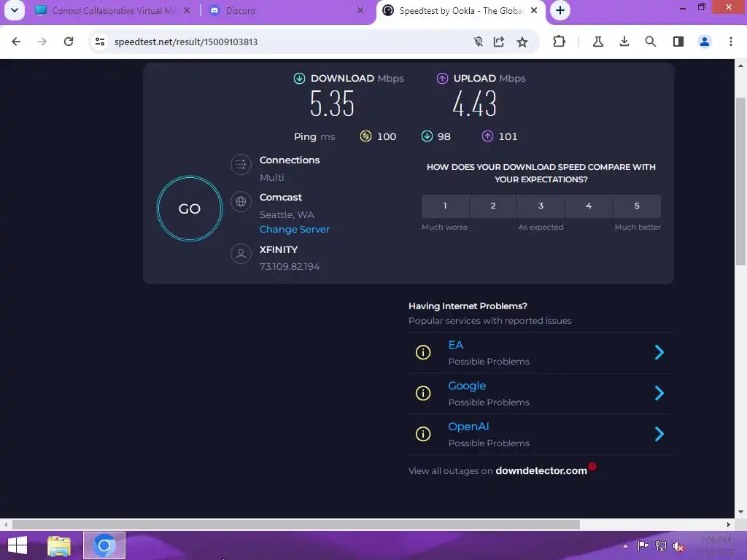Click the user icon beside XFINITY
Screen dimensions: 747x560
point(241,254)
